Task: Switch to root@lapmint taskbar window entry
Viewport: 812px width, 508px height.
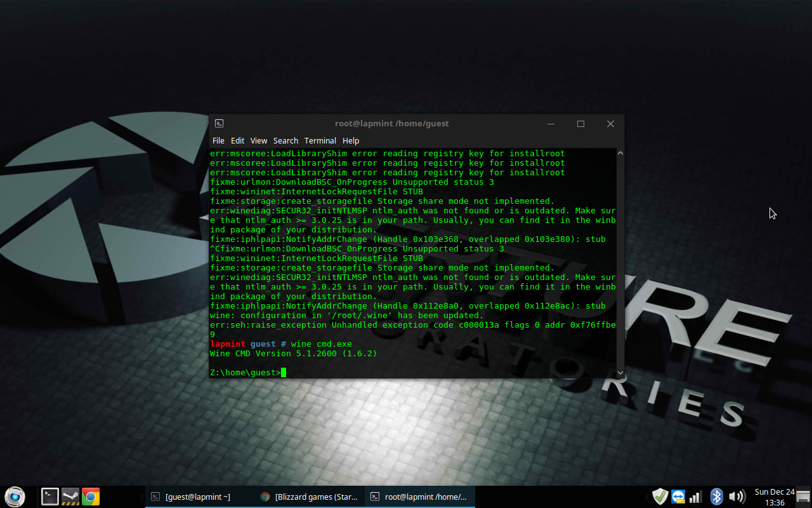Action: click(x=420, y=497)
